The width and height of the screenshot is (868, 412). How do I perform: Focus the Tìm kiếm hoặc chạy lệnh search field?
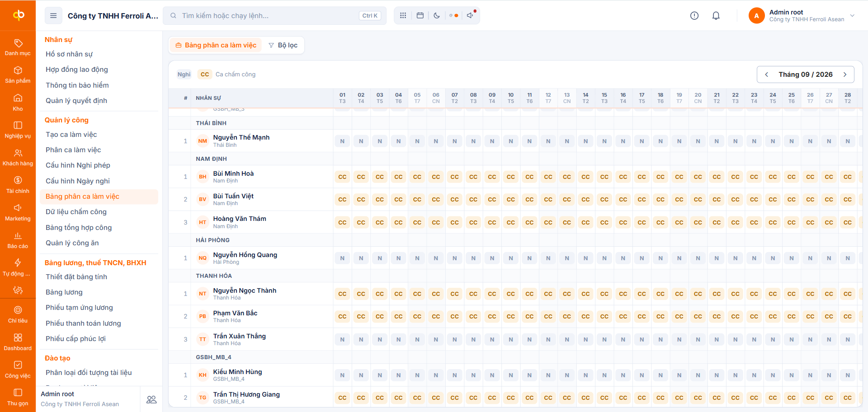tap(274, 16)
